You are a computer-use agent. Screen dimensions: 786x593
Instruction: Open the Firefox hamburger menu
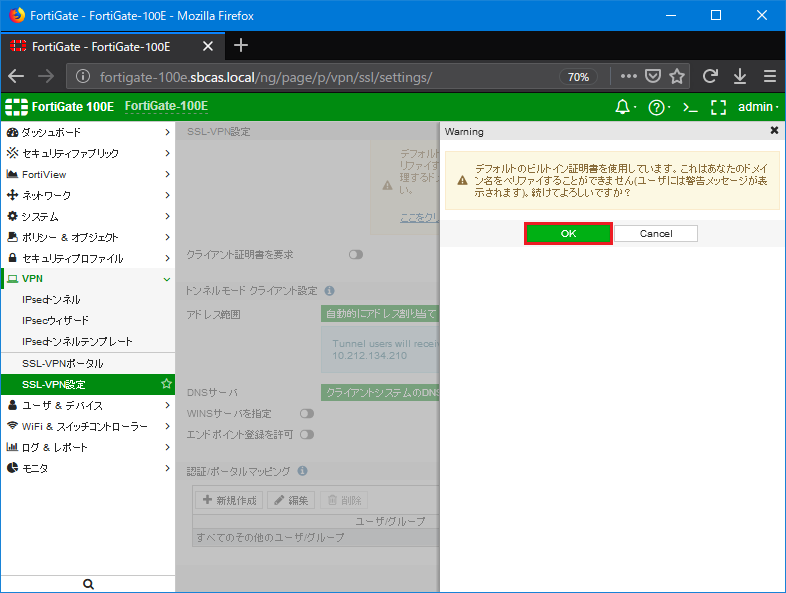click(770, 77)
